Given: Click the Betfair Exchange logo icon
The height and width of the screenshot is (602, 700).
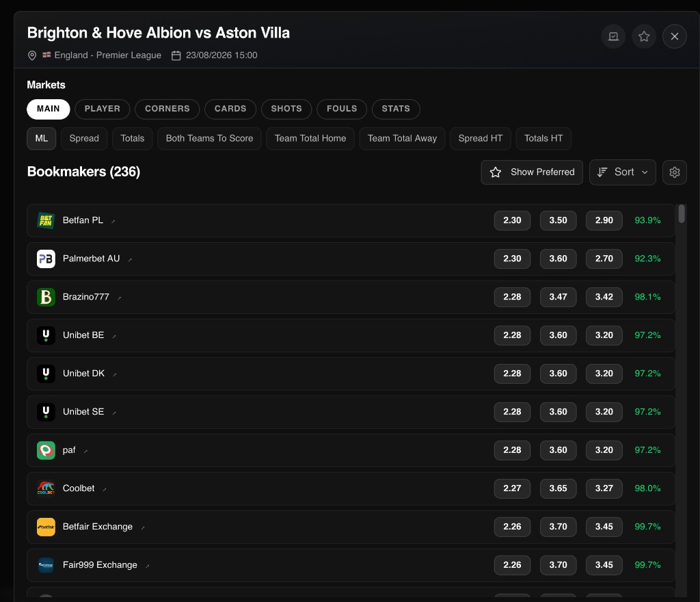Looking at the screenshot, I should click(x=46, y=527).
